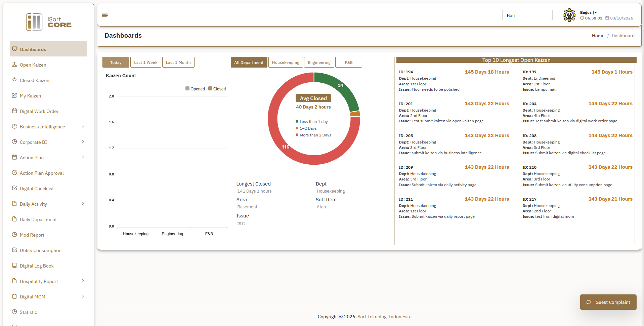Toggle the Closed series in chart legend
This screenshot has height=326, width=644.
pyautogui.click(x=217, y=89)
